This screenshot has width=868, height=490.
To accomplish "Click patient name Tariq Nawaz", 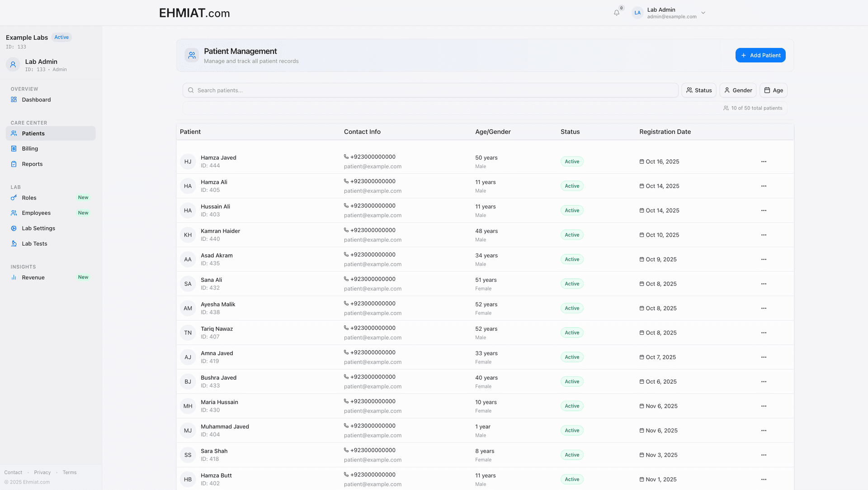I will click(x=217, y=329).
